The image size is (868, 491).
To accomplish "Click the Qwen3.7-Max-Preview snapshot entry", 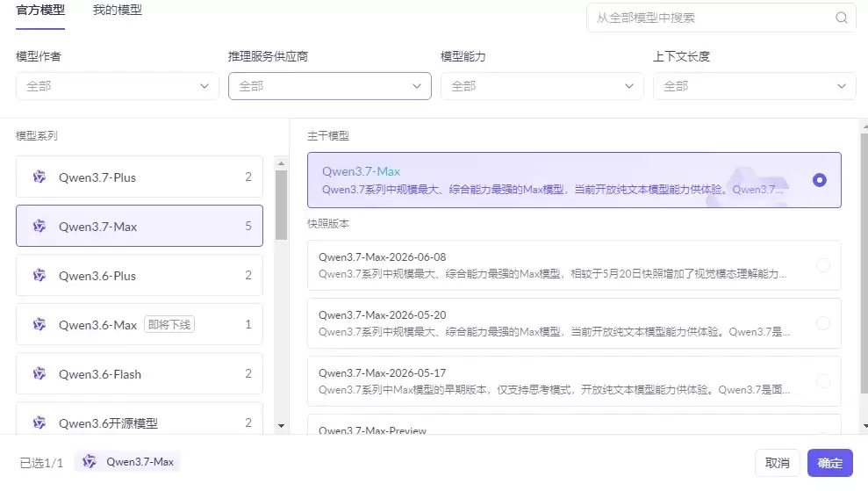I will pos(574,426).
